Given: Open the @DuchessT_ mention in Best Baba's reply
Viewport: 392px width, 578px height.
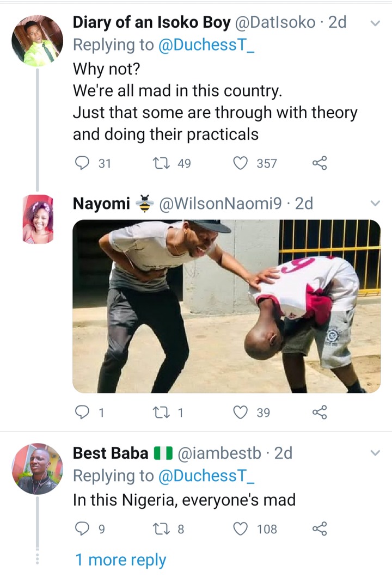Looking at the screenshot, I should [205, 476].
